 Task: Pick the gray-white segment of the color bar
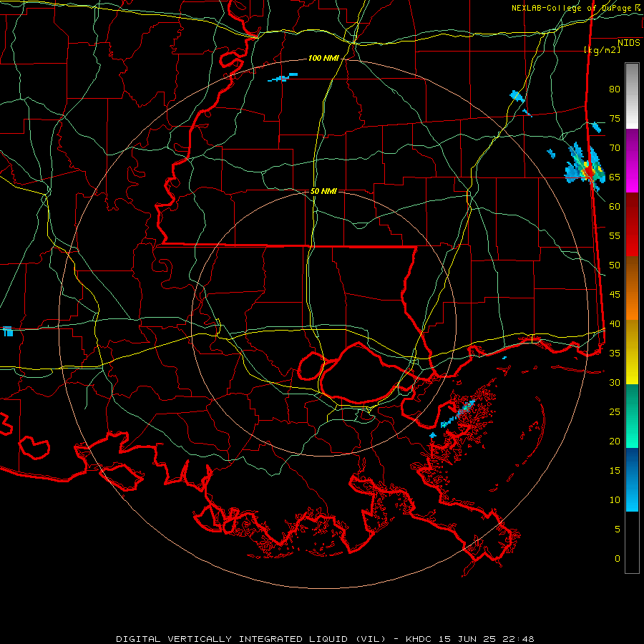coord(632,96)
